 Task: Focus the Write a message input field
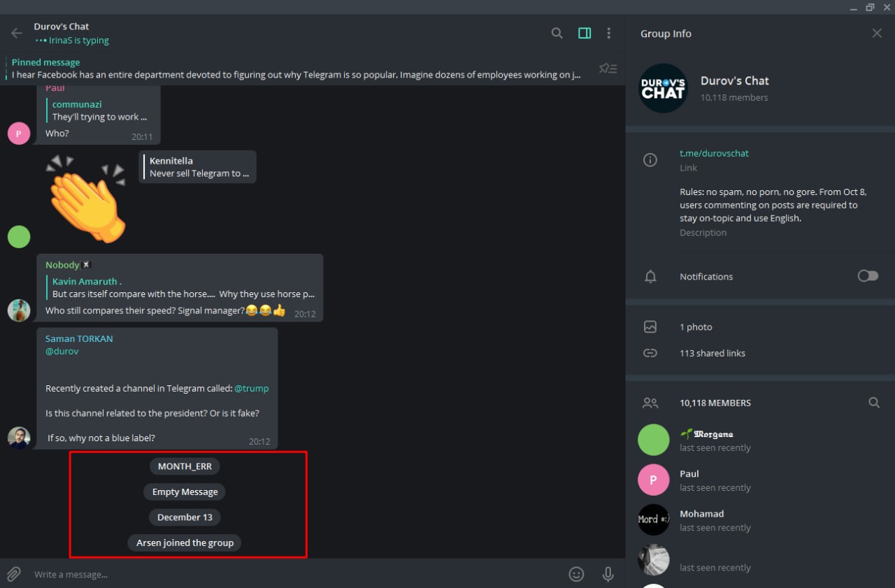[297, 574]
